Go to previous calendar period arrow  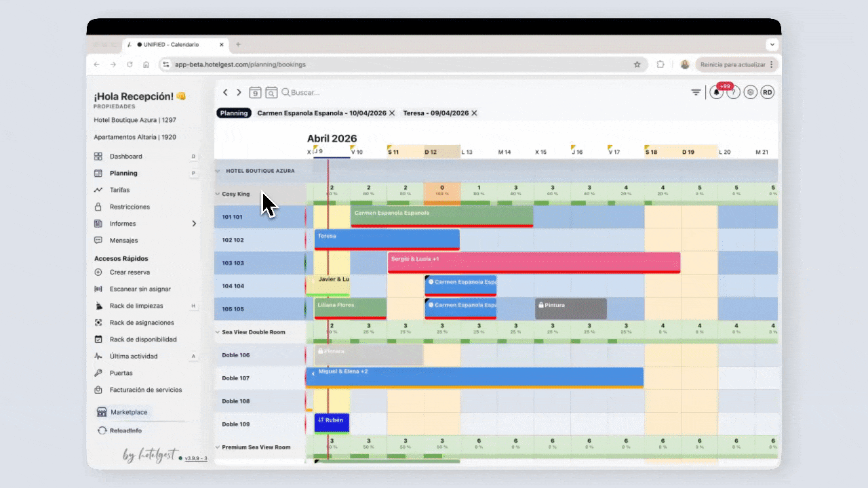click(226, 92)
